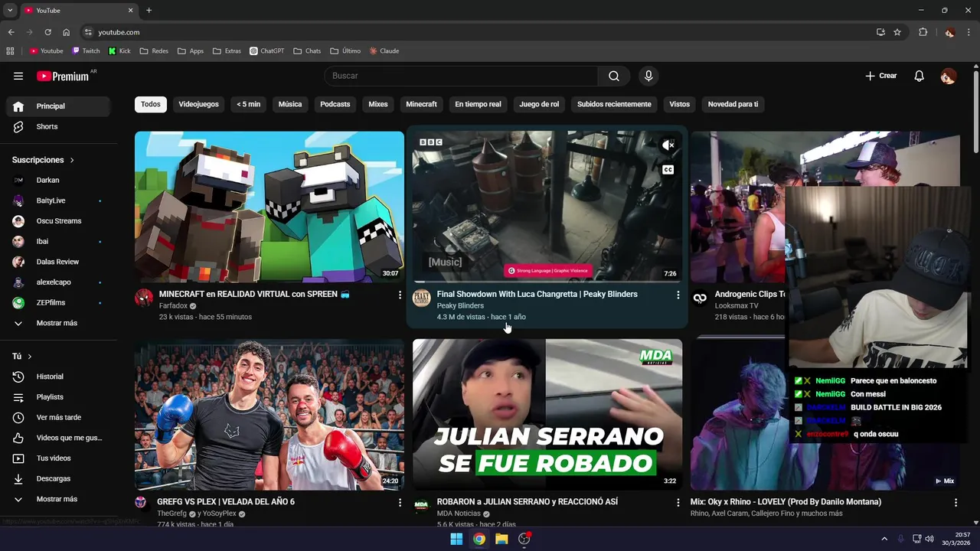Open File Explorer from taskbar
This screenshot has height=551, width=980.
pyautogui.click(x=501, y=539)
